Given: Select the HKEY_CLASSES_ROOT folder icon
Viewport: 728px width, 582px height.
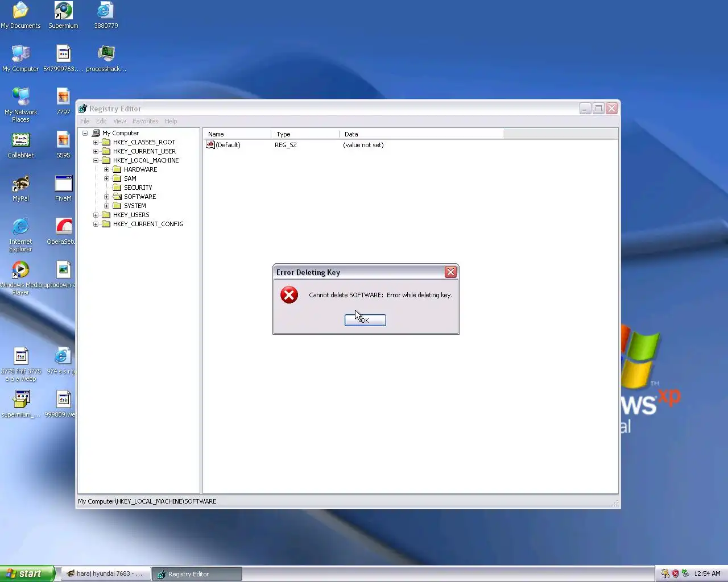Looking at the screenshot, I should pos(106,142).
